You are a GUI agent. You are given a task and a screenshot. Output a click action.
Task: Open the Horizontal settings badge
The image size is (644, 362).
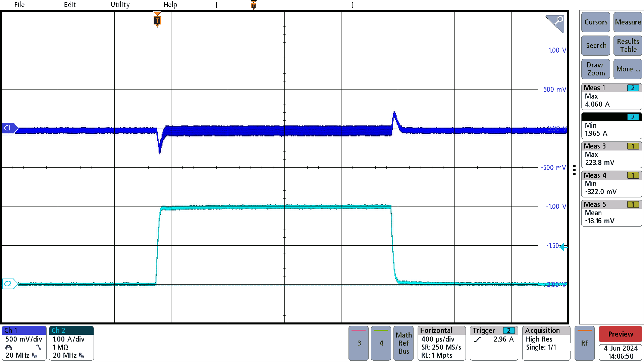click(x=442, y=343)
